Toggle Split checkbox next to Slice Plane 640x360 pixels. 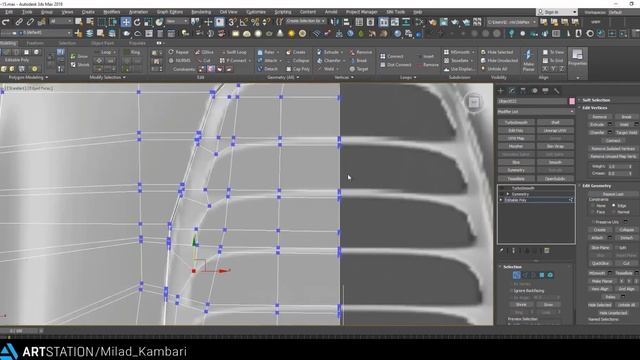click(616, 248)
